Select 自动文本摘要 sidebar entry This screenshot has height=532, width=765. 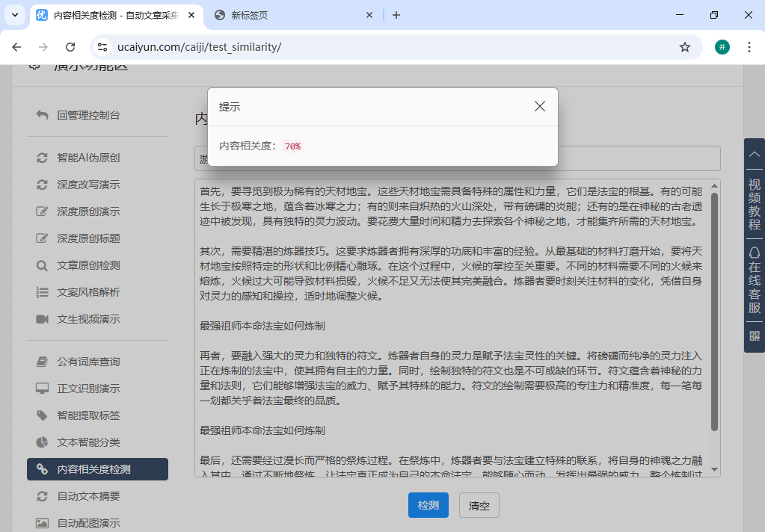88,496
